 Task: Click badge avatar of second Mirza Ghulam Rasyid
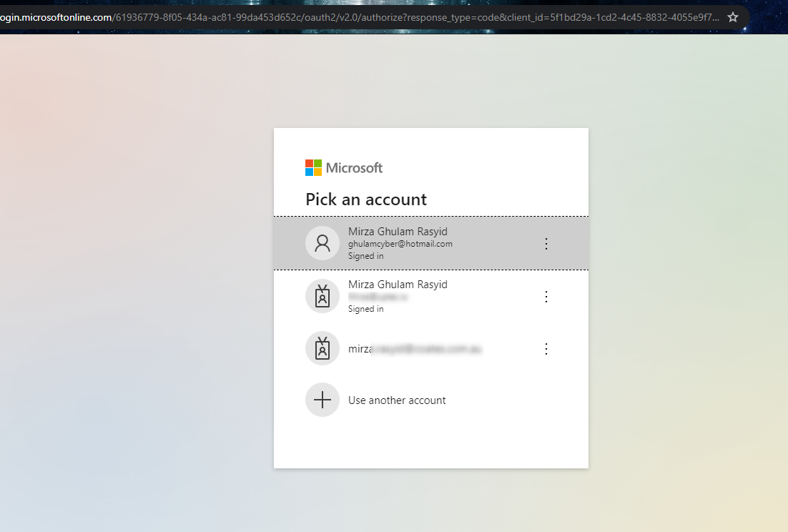tap(322, 296)
